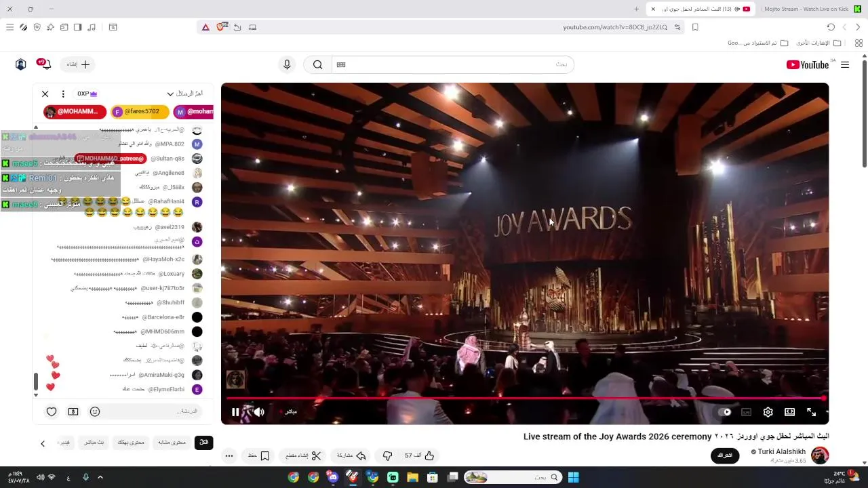Open a new browser tab
868x488 pixels.
pos(636,9)
